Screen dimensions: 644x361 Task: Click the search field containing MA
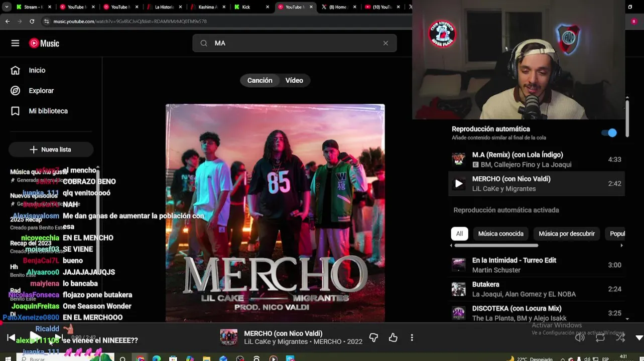[295, 43]
